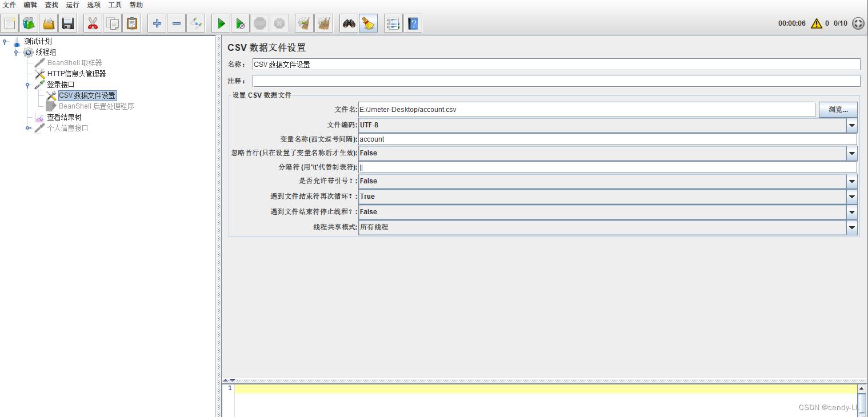The width and height of the screenshot is (868, 417).
Task: Select the clear-all brooms toolbar icon
Action: coord(323,23)
